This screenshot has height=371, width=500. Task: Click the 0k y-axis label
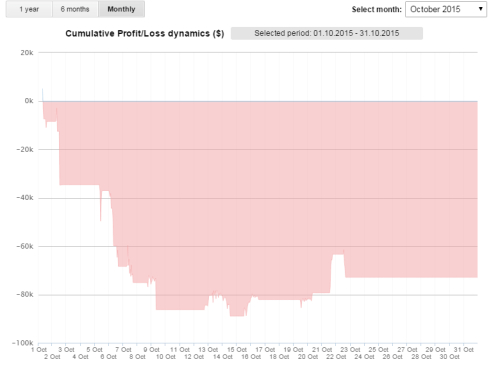[x=29, y=101]
